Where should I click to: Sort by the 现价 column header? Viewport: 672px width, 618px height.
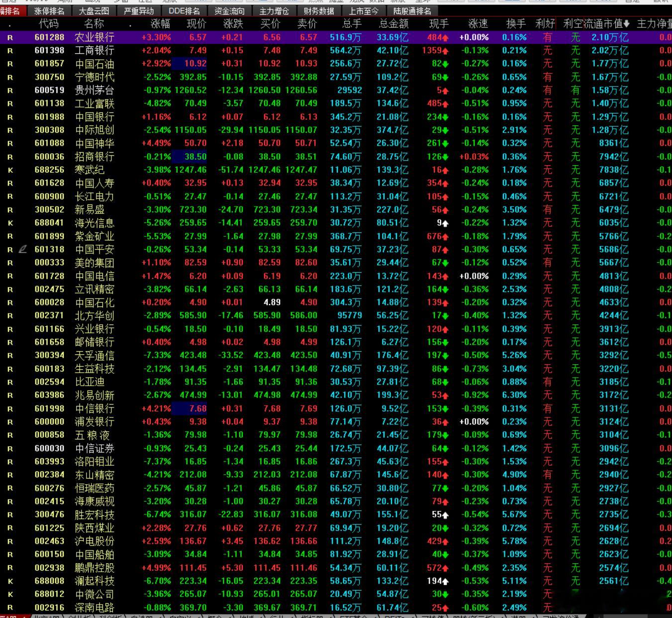point(196,24)
